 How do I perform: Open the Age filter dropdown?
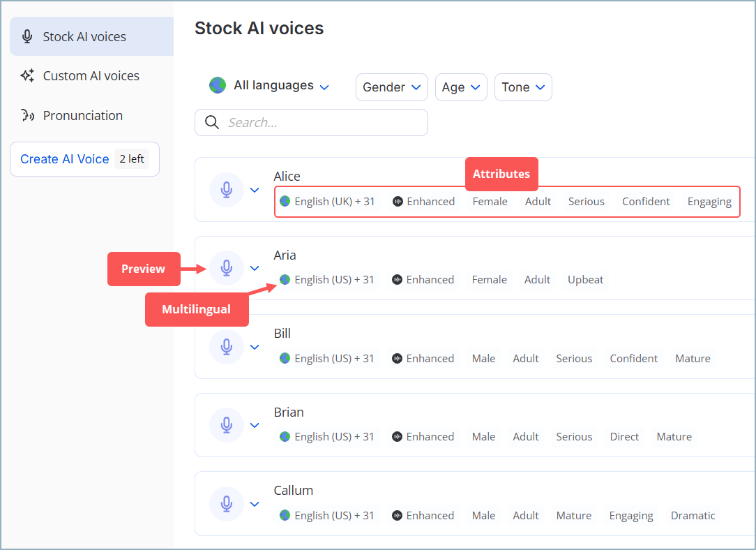[x=460, y=87]
